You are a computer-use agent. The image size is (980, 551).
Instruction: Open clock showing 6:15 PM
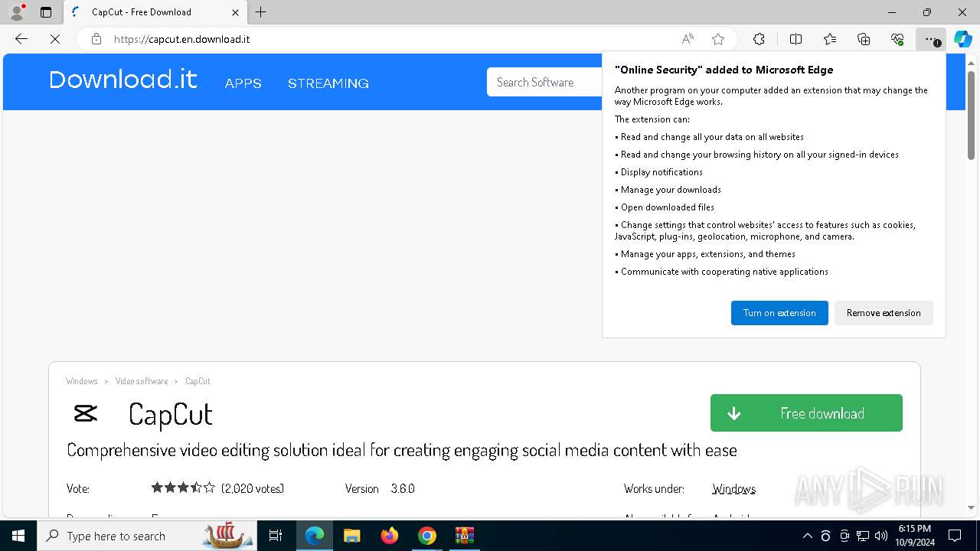point(914,536)
